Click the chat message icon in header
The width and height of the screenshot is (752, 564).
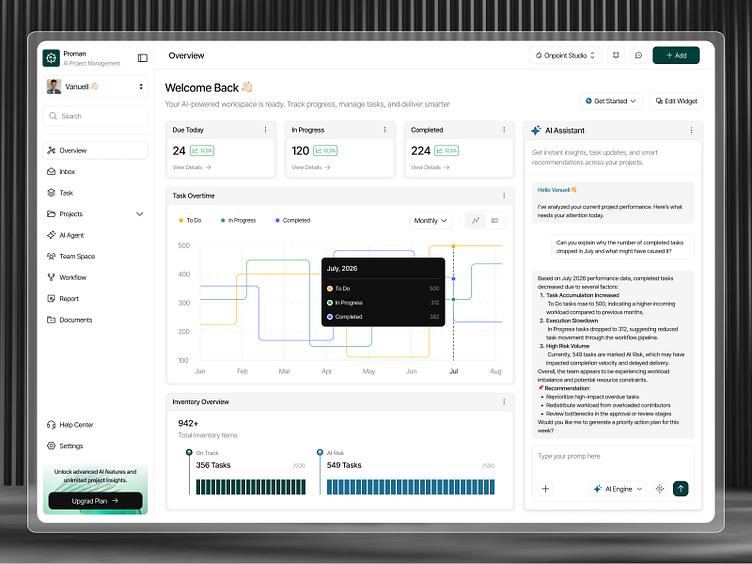[x=638, y=55]
